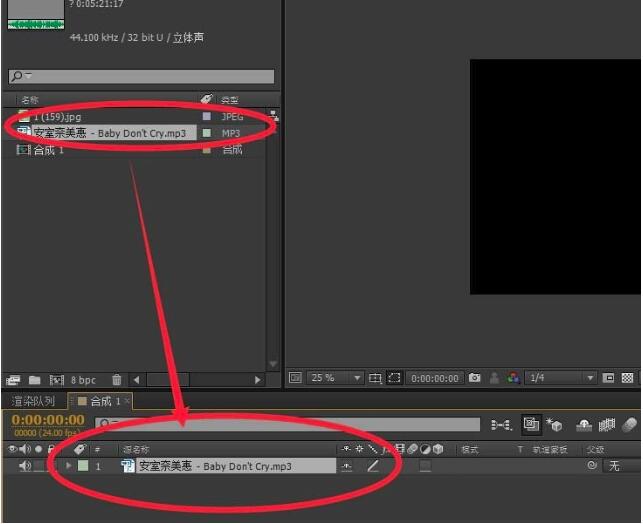Click the composition icon beside 合成 1
This screenshot has width=643, height=524.
[23, 150]
